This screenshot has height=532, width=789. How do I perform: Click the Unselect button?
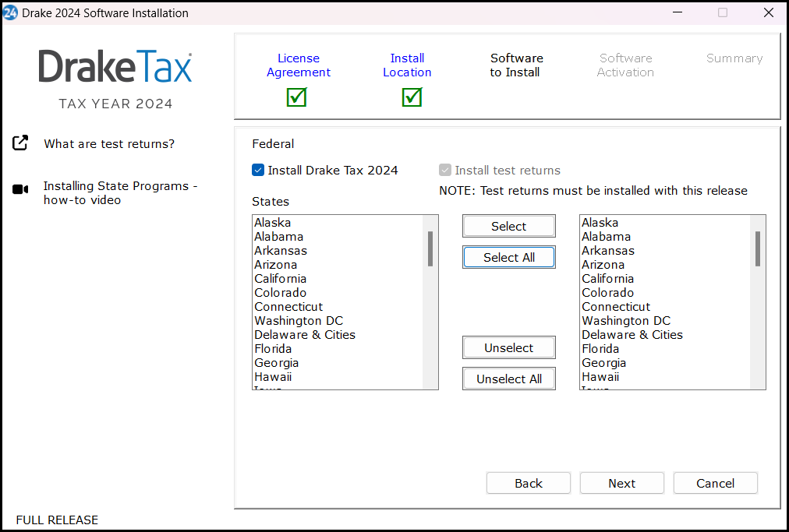tap(509, 348)
